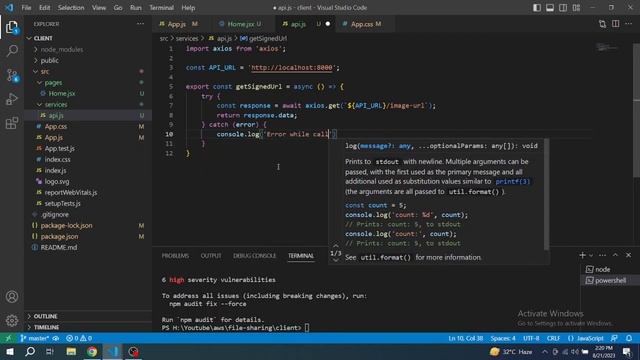The width and height of the screenshot is (640, 360).
Task: Open remote window indicator in status bar
Action: point(8,338)
